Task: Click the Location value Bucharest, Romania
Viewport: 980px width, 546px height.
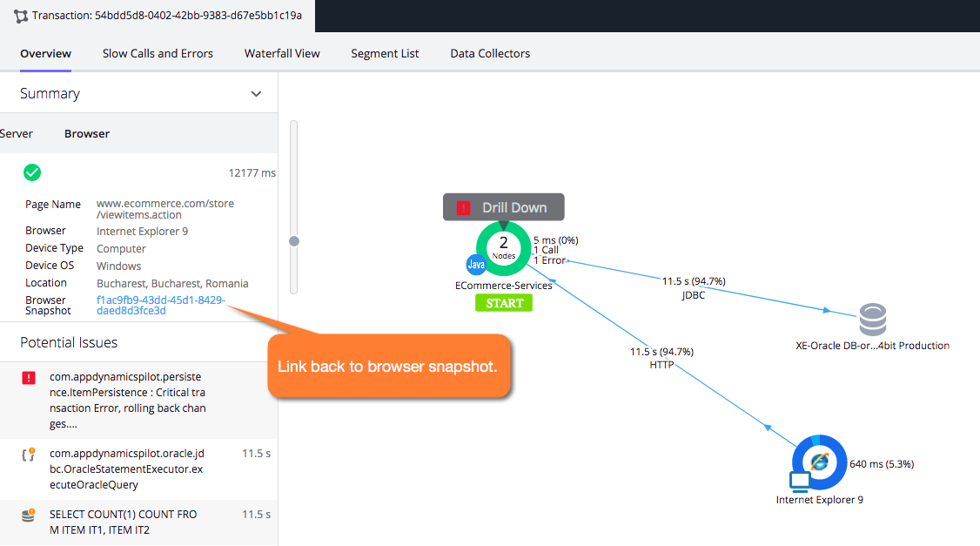Action: coord(171,284)
